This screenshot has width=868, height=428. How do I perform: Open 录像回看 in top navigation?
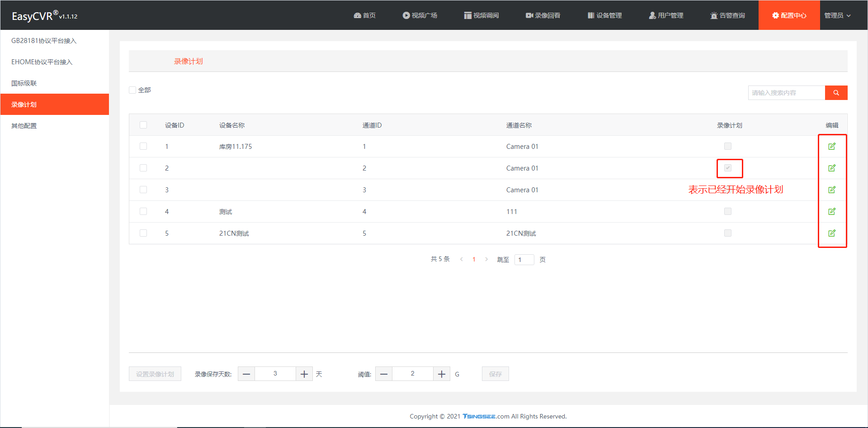[543, 15]
